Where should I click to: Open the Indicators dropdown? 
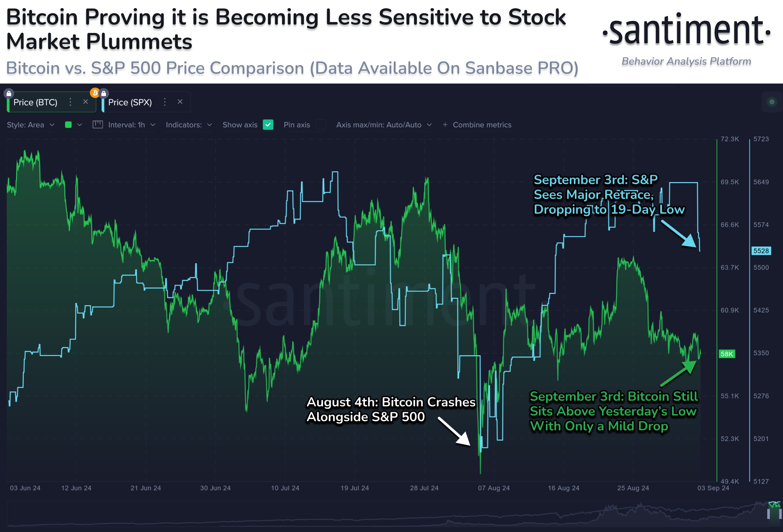pos(189,125)
